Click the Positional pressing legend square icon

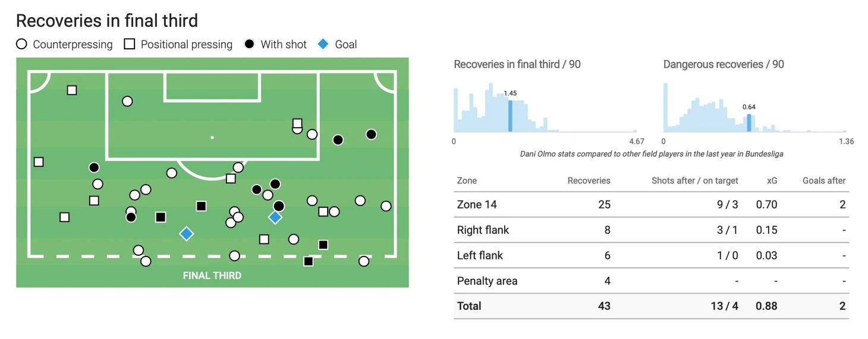130,44
